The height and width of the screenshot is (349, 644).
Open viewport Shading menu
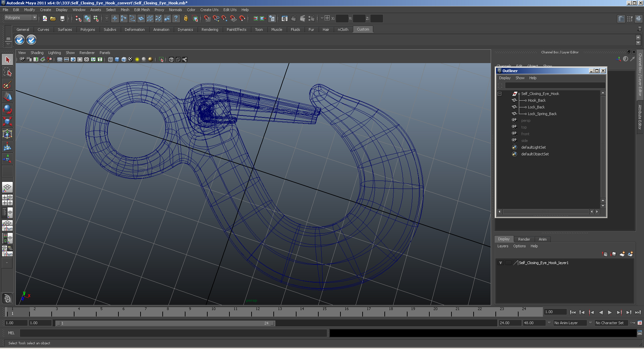pyautogui.click(x=37, y=53)
